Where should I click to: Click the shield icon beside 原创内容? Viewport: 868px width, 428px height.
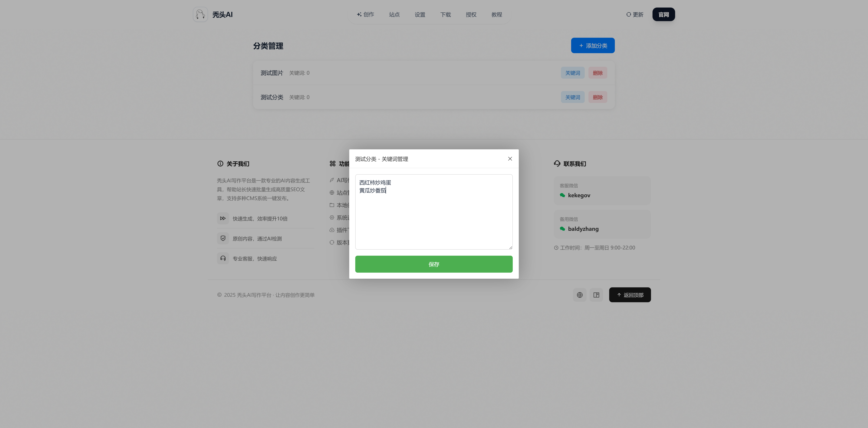click(x=223, y=239)
